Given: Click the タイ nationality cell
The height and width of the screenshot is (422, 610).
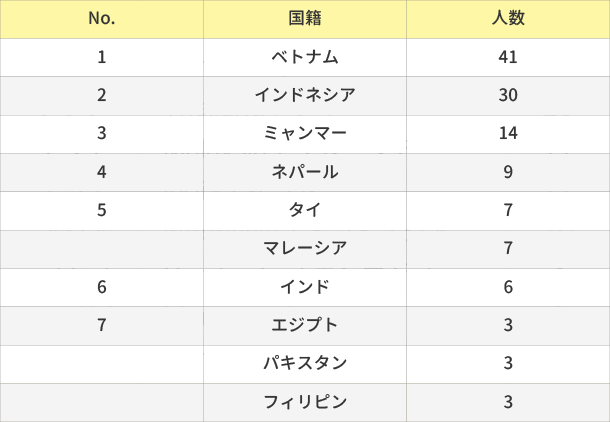Looking at the screenshot, I should [305, 211].
